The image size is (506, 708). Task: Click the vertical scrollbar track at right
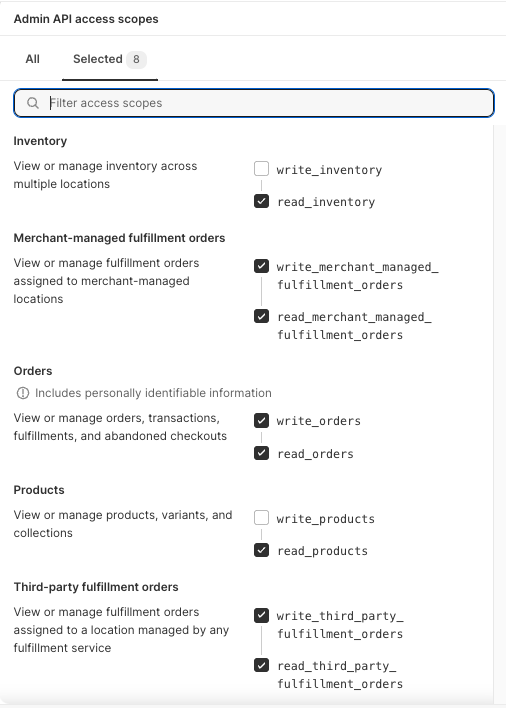[x=500, y=413]
